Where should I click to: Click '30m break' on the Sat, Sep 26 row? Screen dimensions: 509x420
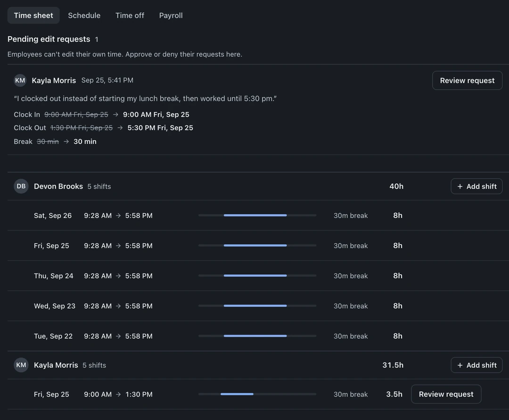(x=351, y=215)
